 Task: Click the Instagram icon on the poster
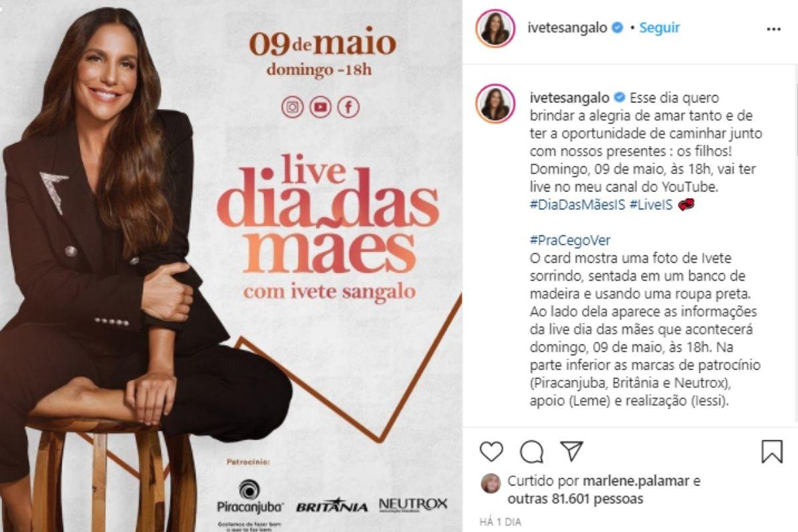[x=292, y=106]
